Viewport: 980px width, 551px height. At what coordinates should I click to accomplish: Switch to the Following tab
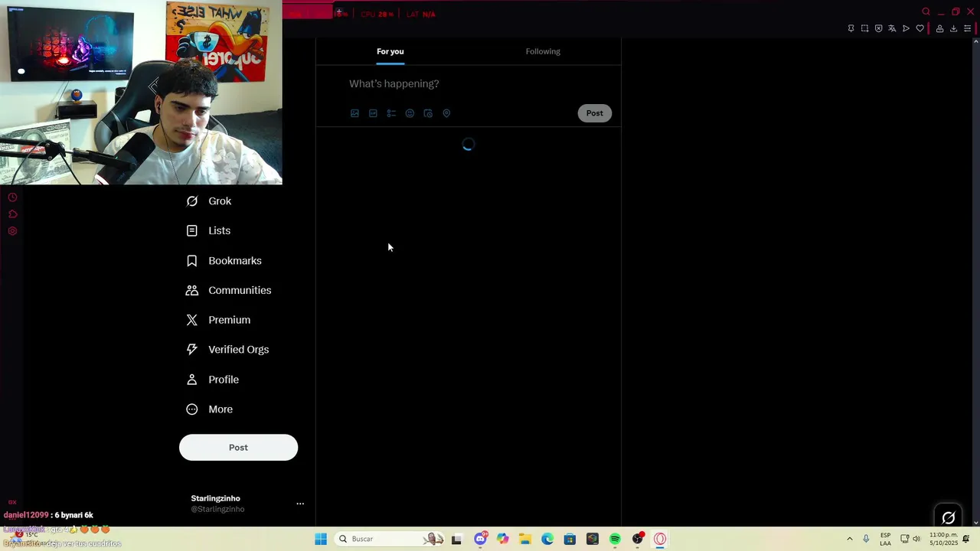[543, 51]
